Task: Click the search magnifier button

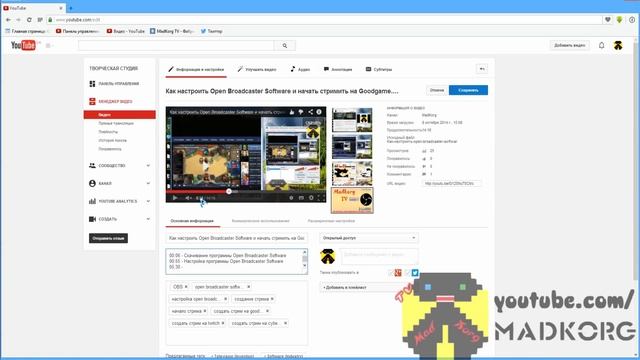Action: 285,46
